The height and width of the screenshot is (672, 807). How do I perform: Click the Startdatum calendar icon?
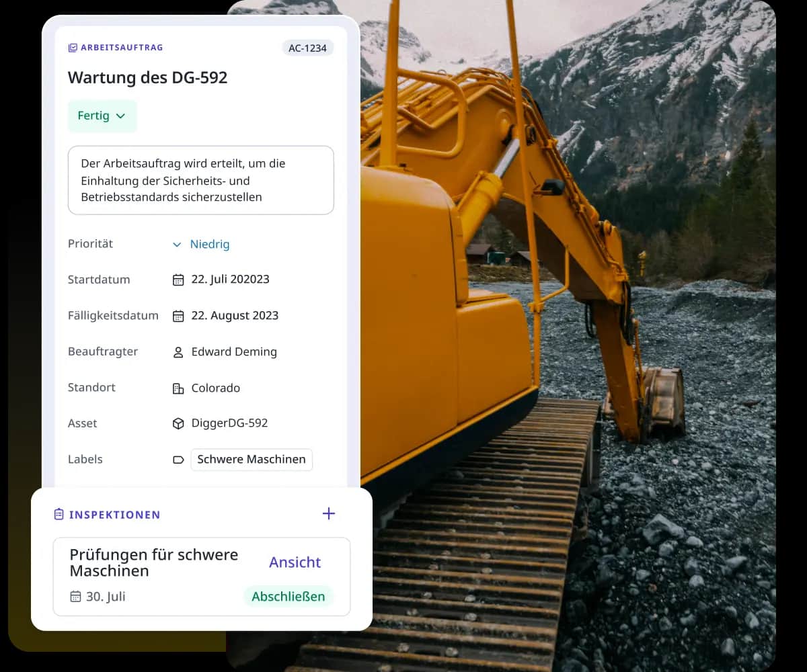[178, 280]
